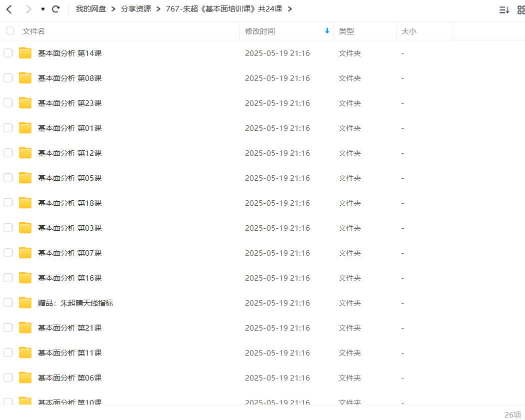Sort by 大小 column header

pos(409,31)
